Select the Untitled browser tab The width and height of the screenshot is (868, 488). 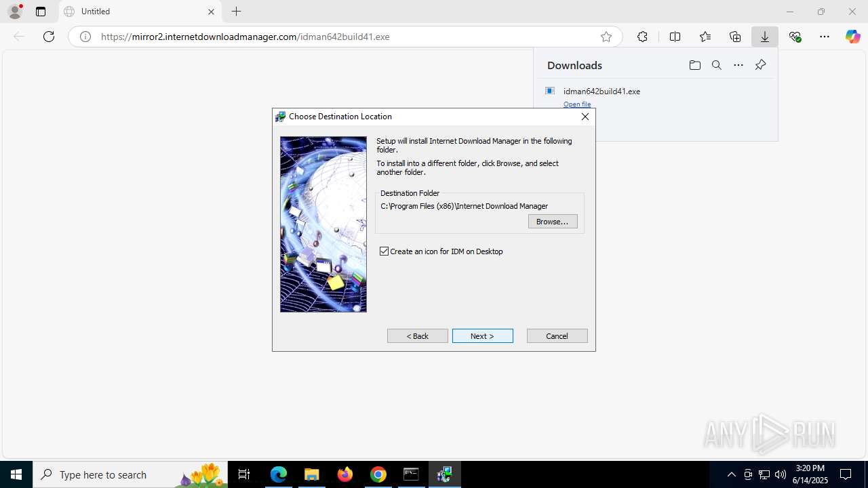[140, 12]
